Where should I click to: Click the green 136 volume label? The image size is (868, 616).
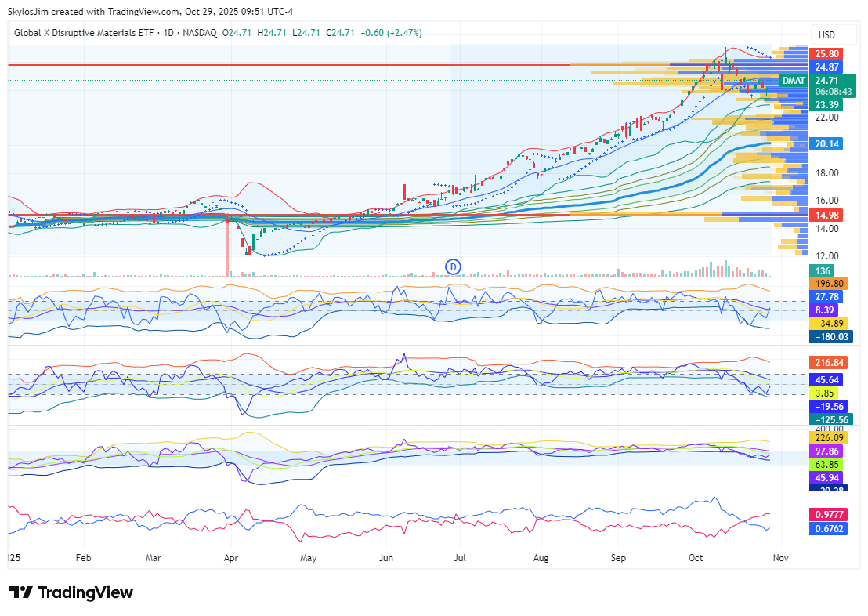(823, 270)
